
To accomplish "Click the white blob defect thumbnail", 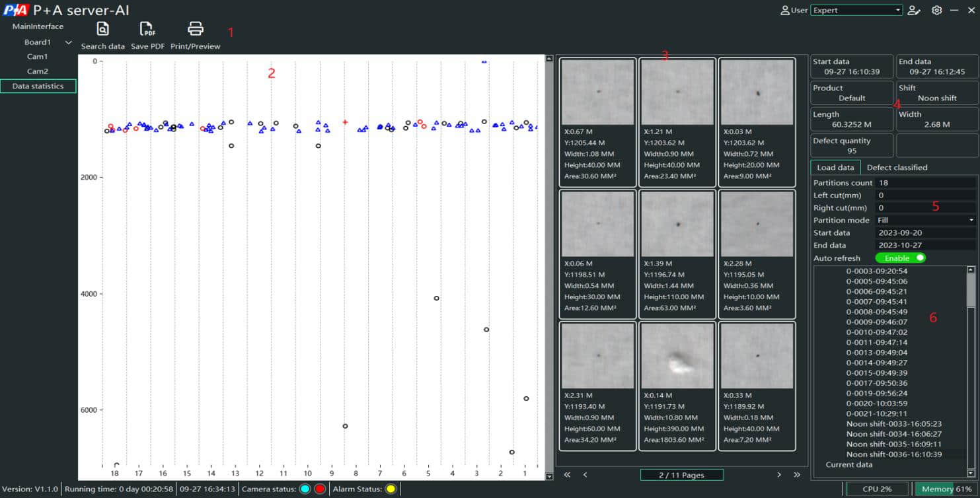I will tap(677, 356).
